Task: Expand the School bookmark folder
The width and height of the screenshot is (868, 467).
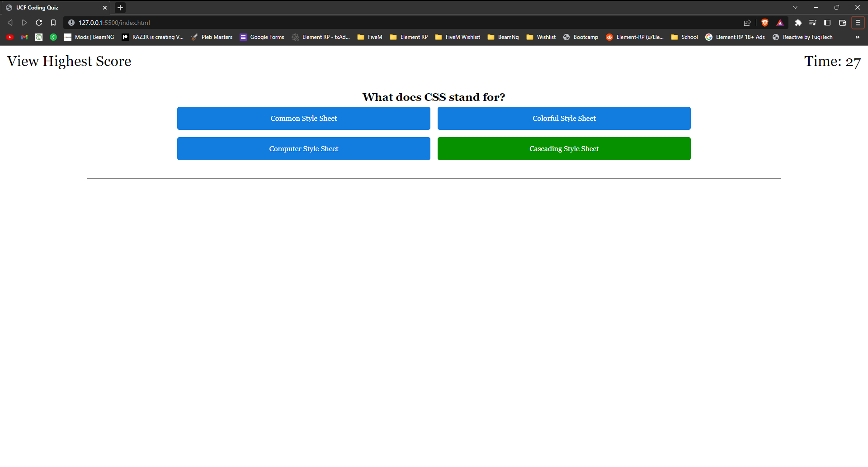Action: click(x=684, y=37)
